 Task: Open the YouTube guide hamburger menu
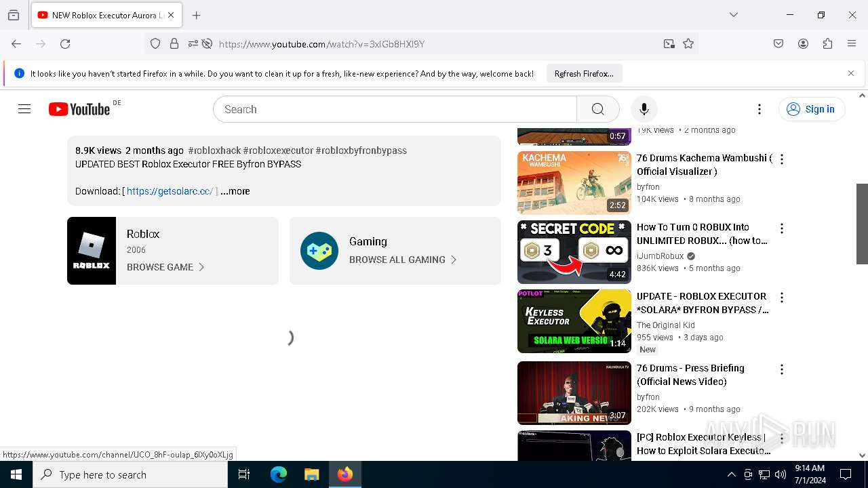(x=24, y=109)
